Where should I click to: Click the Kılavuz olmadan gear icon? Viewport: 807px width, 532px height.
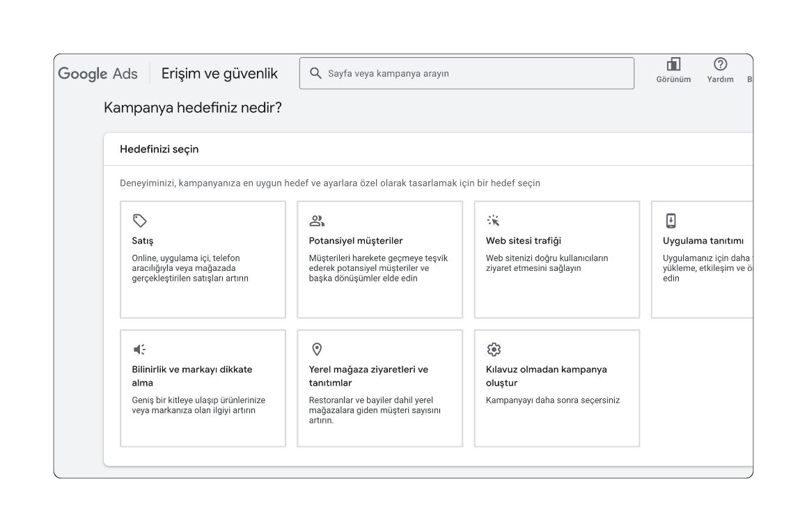click(494, 349)
